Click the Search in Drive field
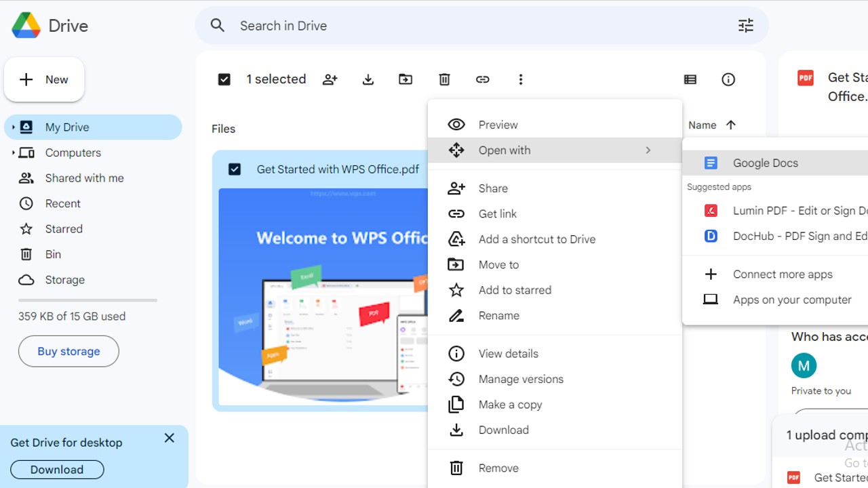868x488 pixels. click(x=481, y=26)
